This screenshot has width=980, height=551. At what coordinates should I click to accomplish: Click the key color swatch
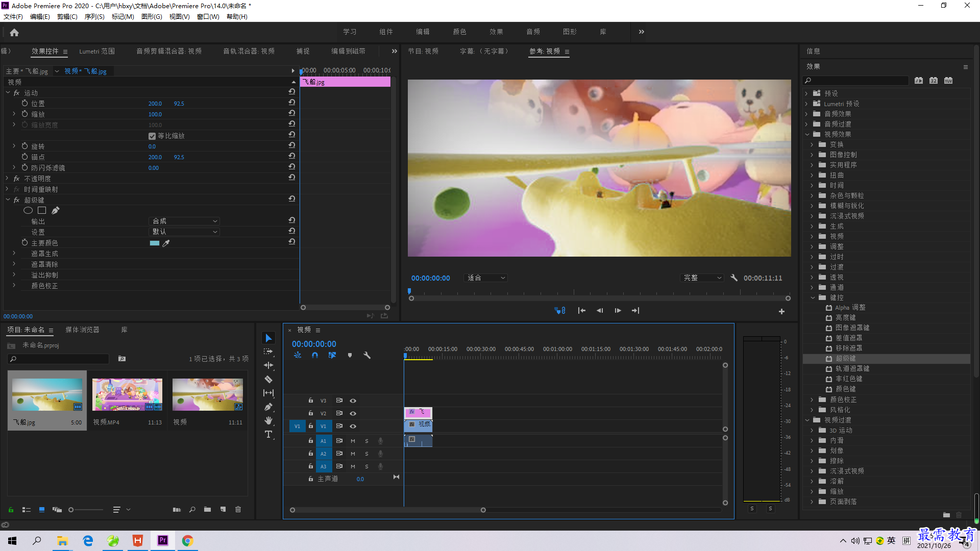pyautogui.click(x=154, y=243)
